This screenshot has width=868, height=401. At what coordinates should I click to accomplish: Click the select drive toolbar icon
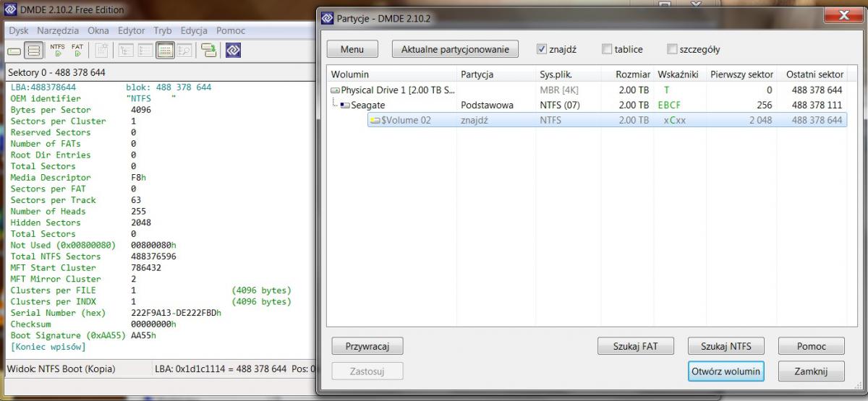[x=14, y=51]
